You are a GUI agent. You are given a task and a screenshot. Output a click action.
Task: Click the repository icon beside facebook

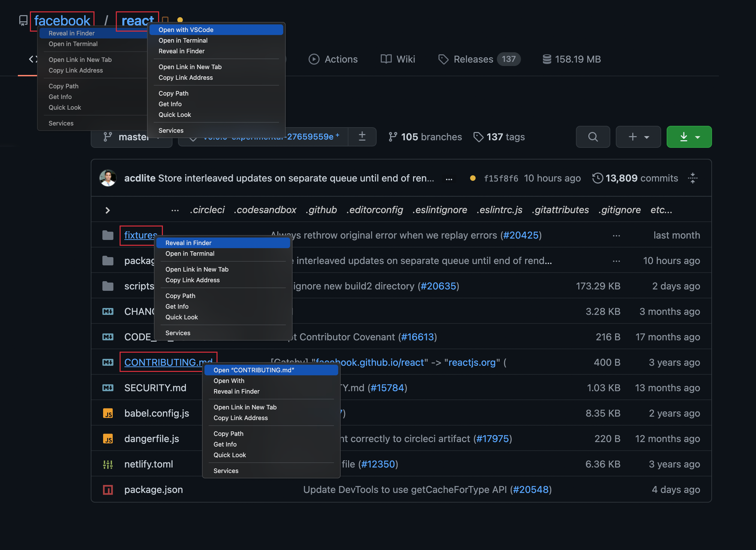coord(23,21)
